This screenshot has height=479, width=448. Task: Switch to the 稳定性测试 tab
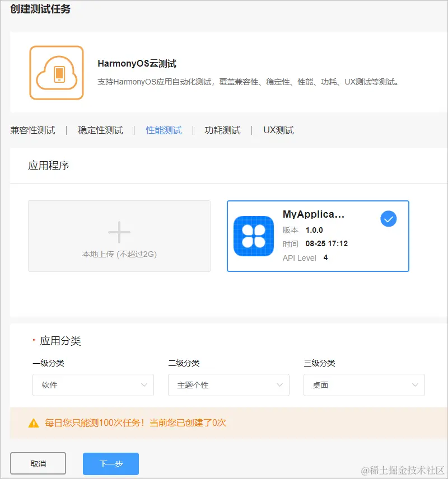point(100,130)
